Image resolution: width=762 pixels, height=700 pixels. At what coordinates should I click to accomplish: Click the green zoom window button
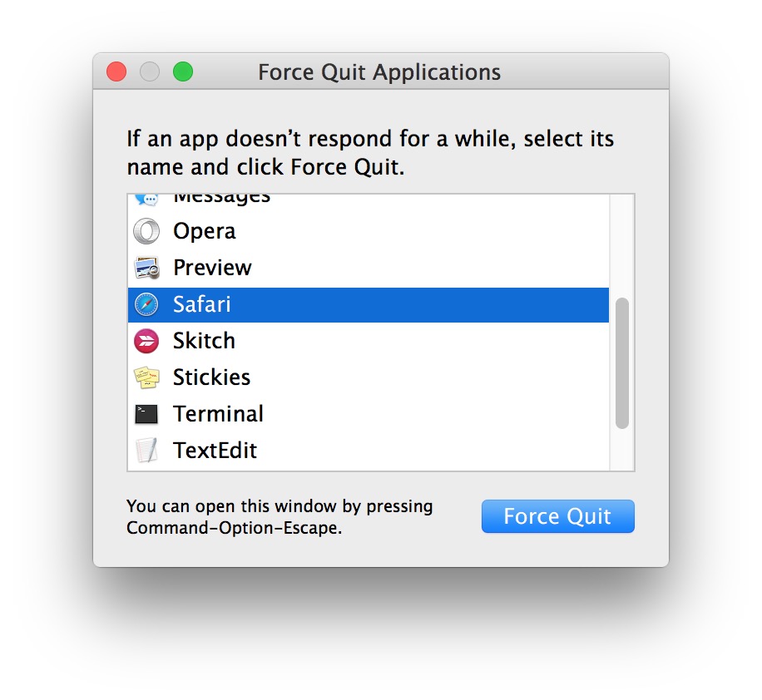tap(183, 71)
